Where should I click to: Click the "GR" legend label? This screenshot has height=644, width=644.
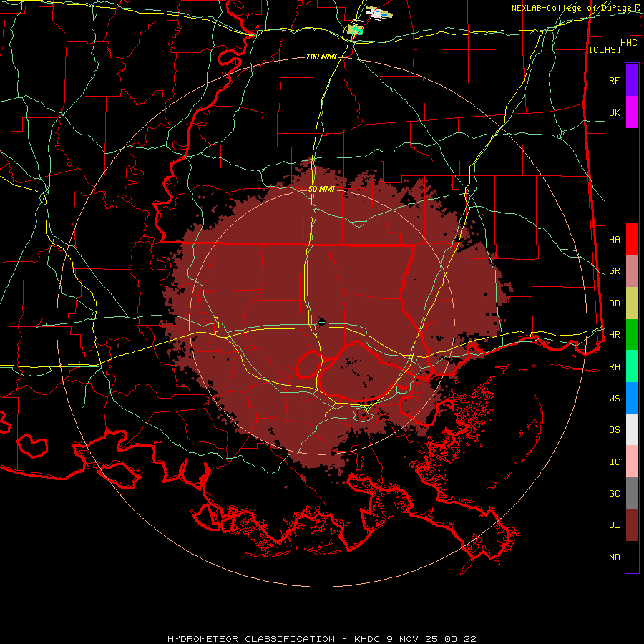click(614, 271)
